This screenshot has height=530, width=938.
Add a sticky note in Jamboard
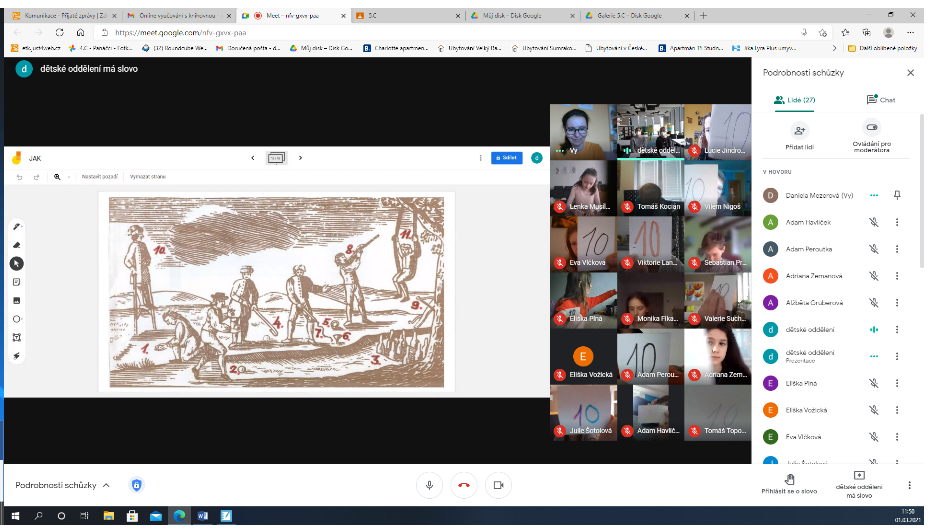pos(17,282)
